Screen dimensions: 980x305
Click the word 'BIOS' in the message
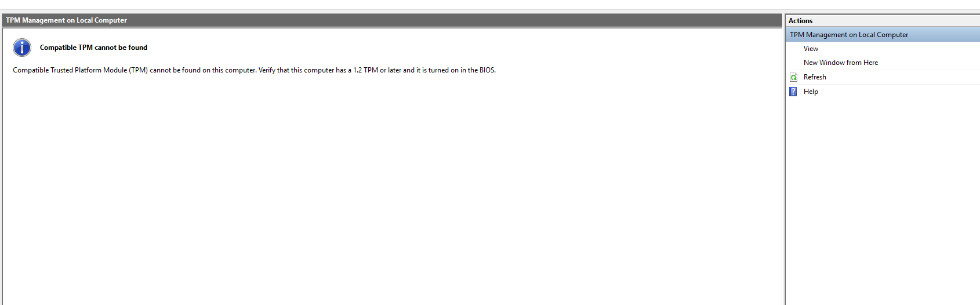click(x=487, y=70)
